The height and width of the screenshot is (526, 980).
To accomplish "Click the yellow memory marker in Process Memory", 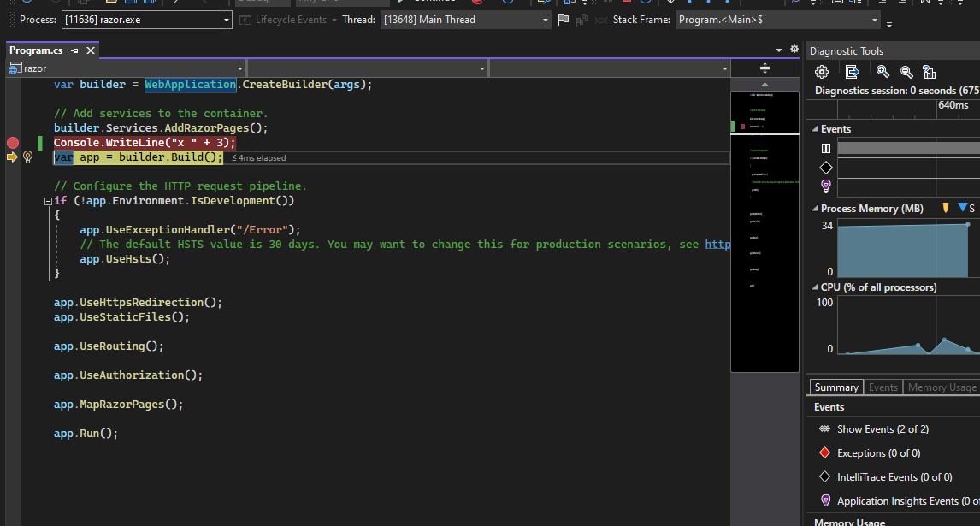I will coord(945,208).
